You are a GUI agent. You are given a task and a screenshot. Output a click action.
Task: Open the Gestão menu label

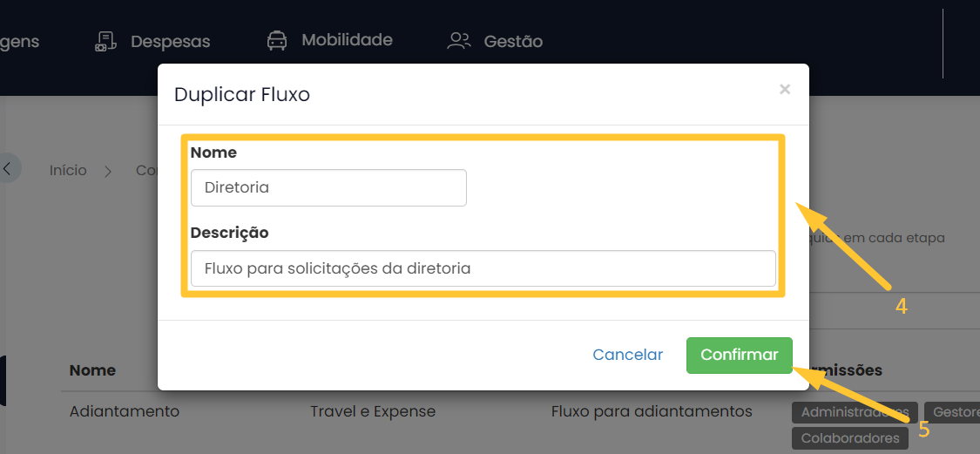click(x=513, y=41)
